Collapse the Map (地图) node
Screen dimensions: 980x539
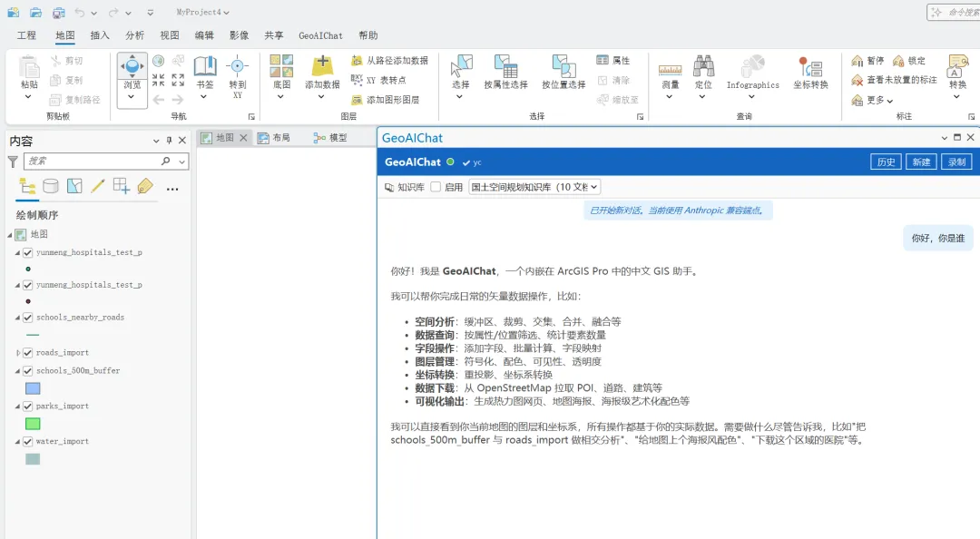(x=10, y=234)
